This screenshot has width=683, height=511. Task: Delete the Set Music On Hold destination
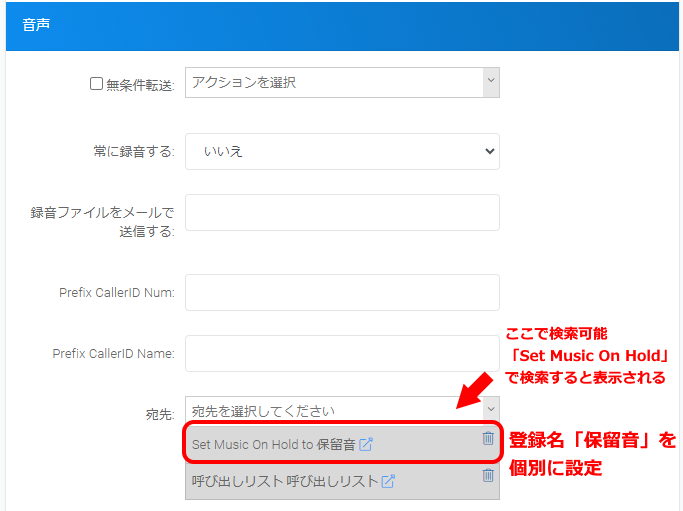click(x=488, y=438)
